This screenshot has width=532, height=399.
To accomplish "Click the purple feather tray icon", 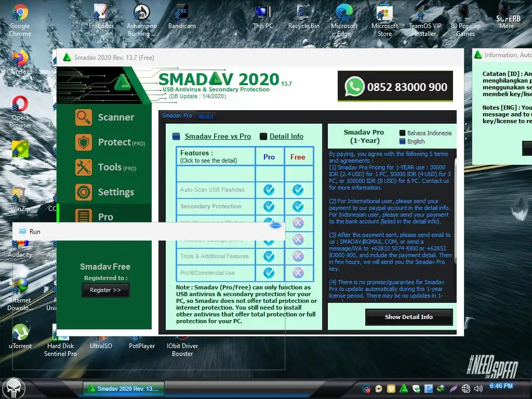I will 453,389.
